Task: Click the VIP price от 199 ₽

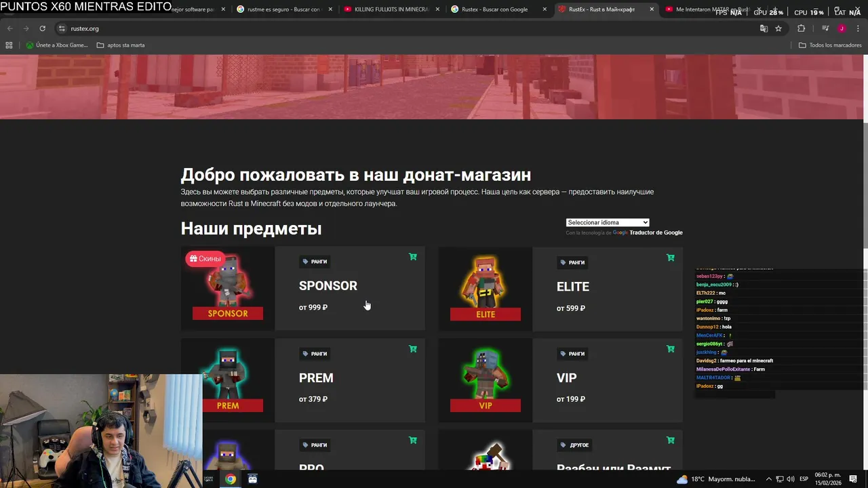Action: point(571,399)
